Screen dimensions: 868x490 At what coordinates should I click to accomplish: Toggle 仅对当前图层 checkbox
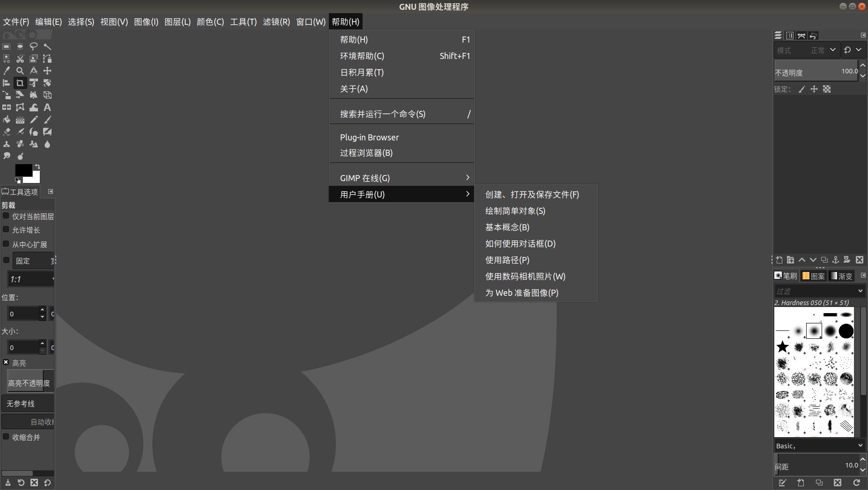(6, 216)
